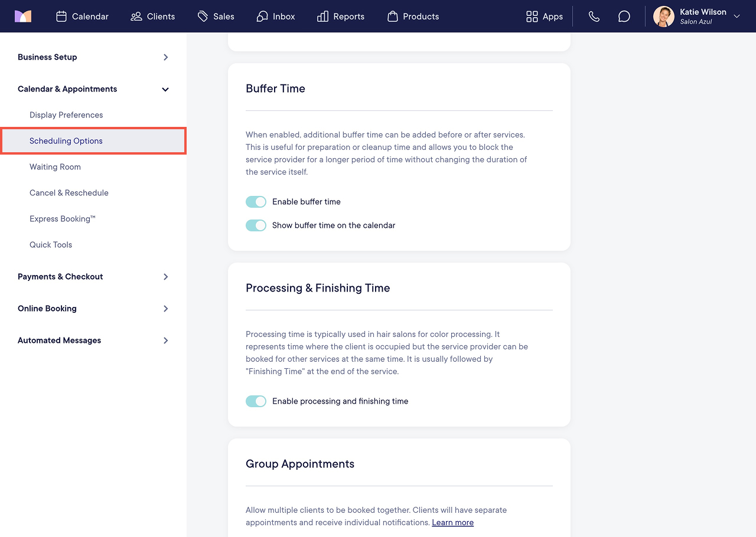Open the chat bubble messages icon

click(624, 17)
